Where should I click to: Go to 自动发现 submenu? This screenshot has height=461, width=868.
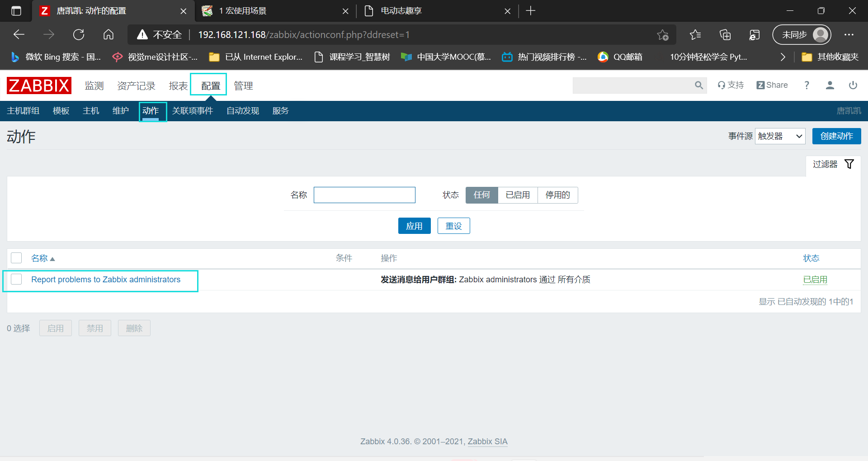pyautogui.click(x=243, y=111)
